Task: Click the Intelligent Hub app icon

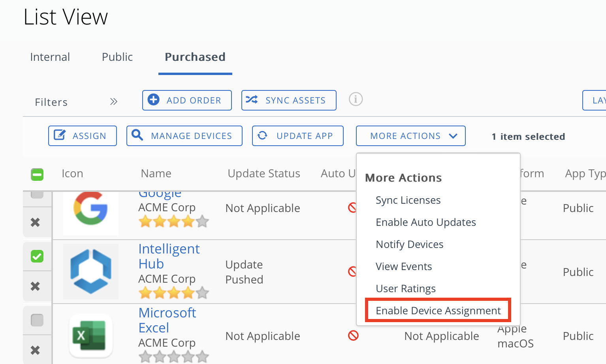Action: coord(91,271)
